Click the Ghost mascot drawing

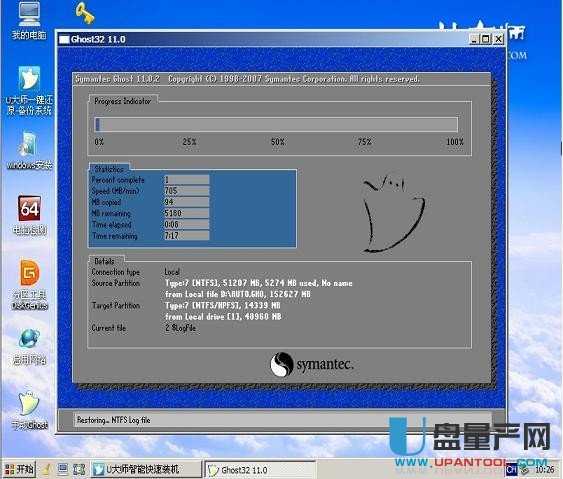coord(394,214)
